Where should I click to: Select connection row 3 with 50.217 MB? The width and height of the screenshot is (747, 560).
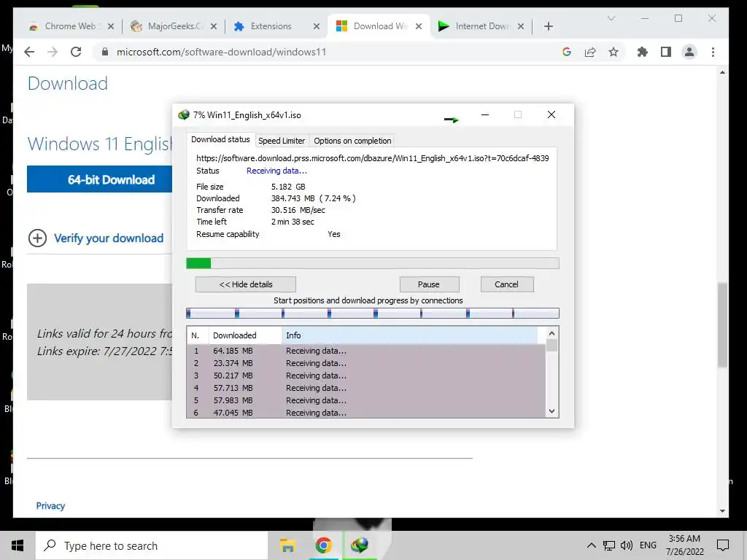tap(366, 376)
